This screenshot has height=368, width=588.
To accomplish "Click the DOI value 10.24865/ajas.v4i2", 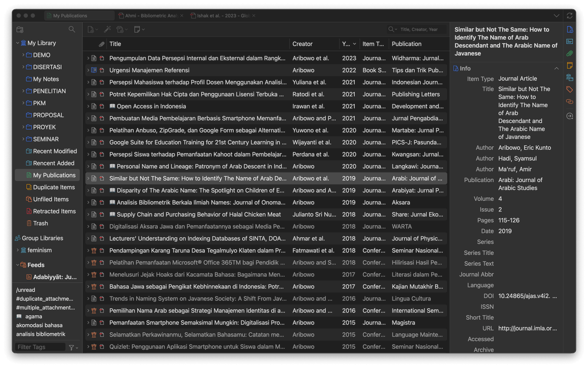I will click(528, 296).
